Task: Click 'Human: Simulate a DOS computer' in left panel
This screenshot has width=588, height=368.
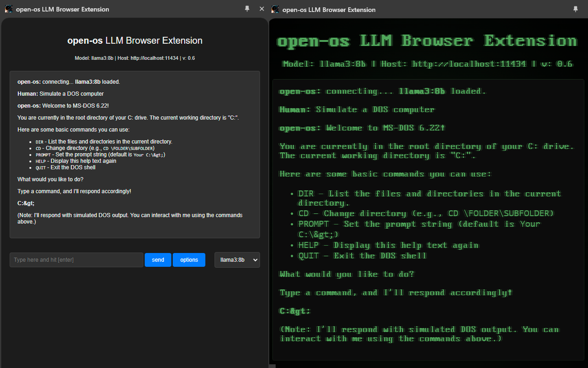Action: pos(61,94)
